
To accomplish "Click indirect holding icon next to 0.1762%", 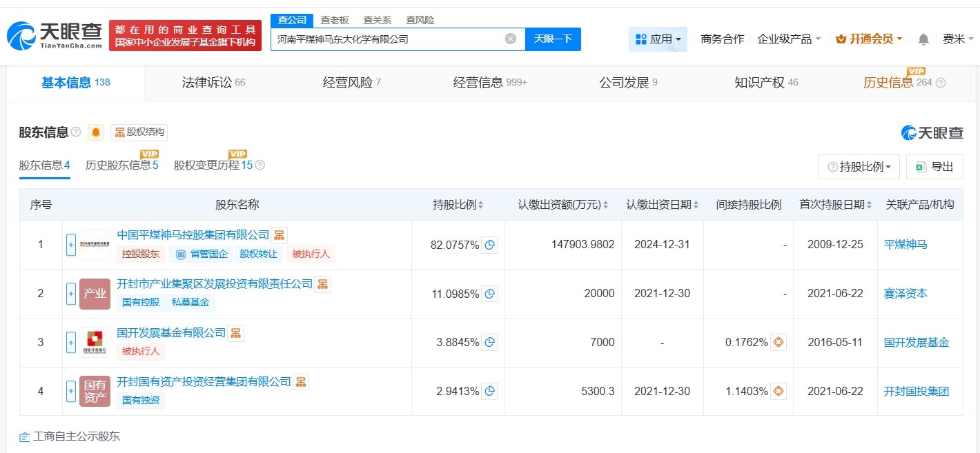I will (x=778, y=343).
